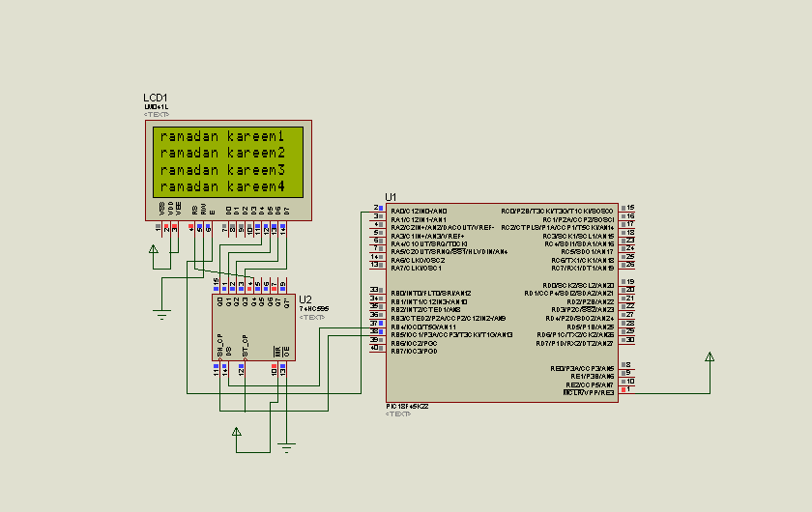This screenshot has width=812, height=512.
Task: Select the ground symbol below the LCD
Action: (x=161, y=314)
